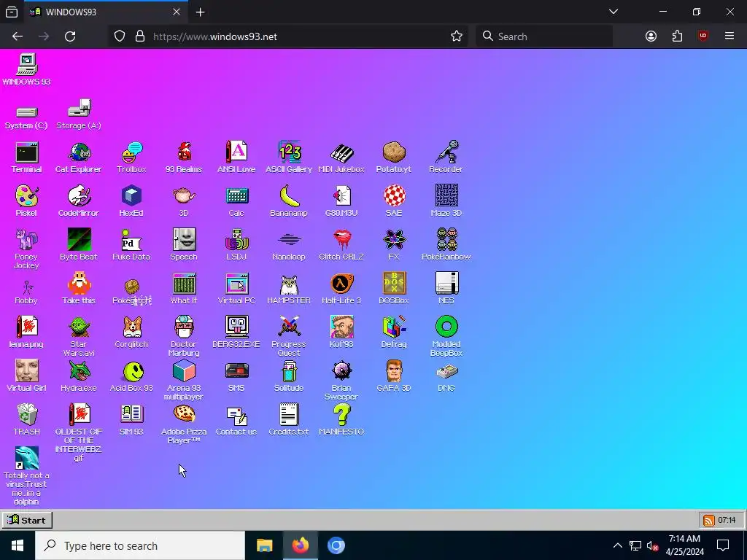The height and width of the screenshot is (560, 747).
Task: Open the Recorder microphone icon
Action: (446, 157)
